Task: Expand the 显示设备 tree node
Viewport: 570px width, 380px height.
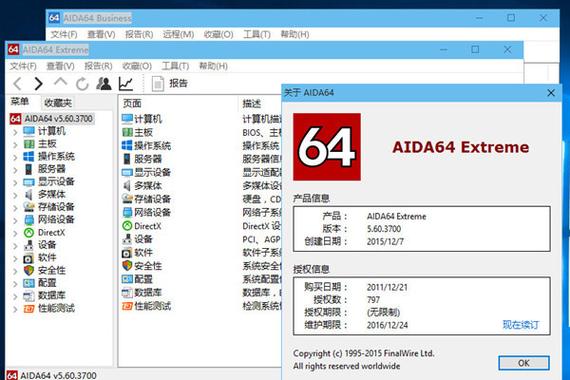Action: 15,183
